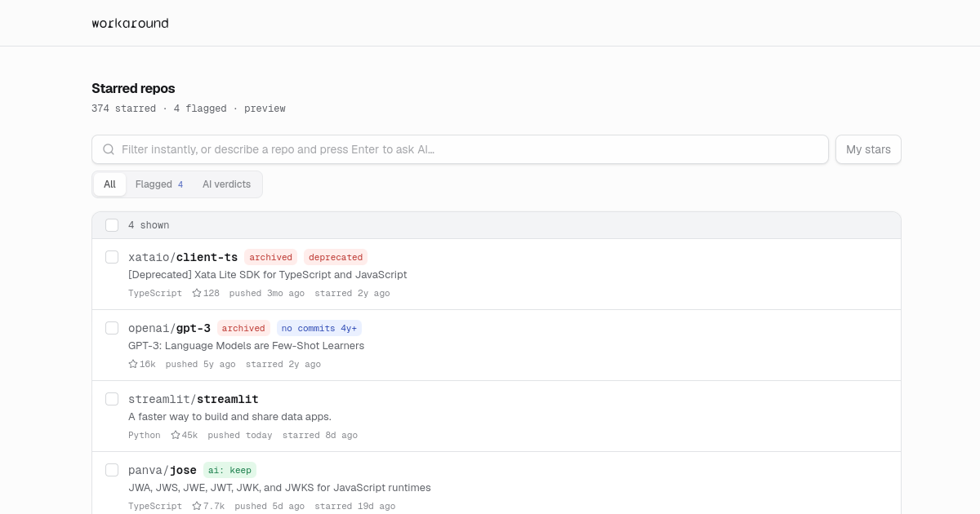Check the xataio/client-ts row checkbox
Viewport: 980px width, 514px height.
(112, 257)
